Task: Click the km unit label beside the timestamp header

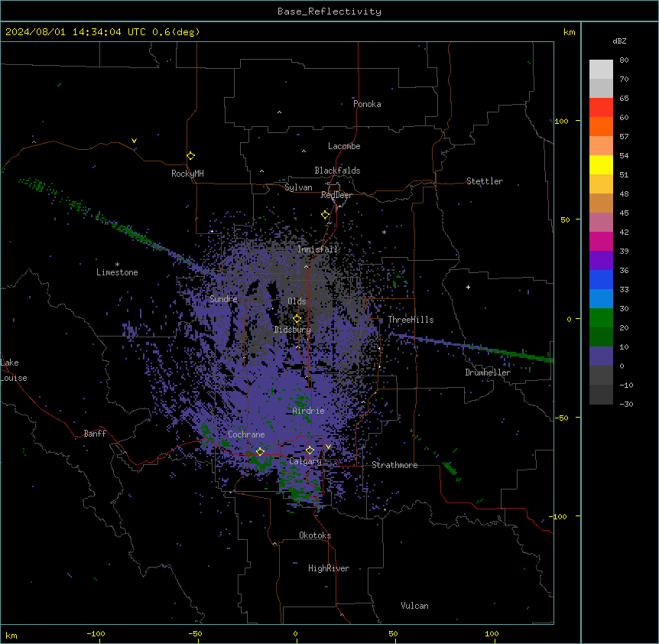Action: coord(570,32)
